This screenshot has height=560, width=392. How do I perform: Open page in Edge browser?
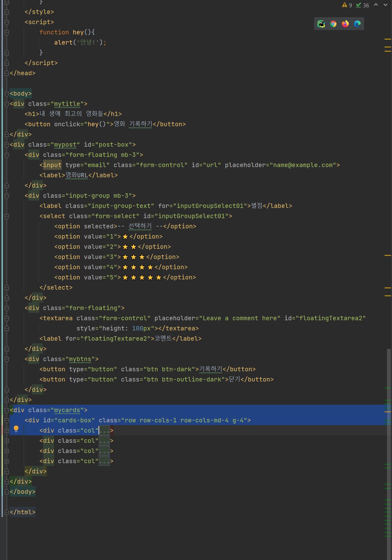(x=357, y=24)
